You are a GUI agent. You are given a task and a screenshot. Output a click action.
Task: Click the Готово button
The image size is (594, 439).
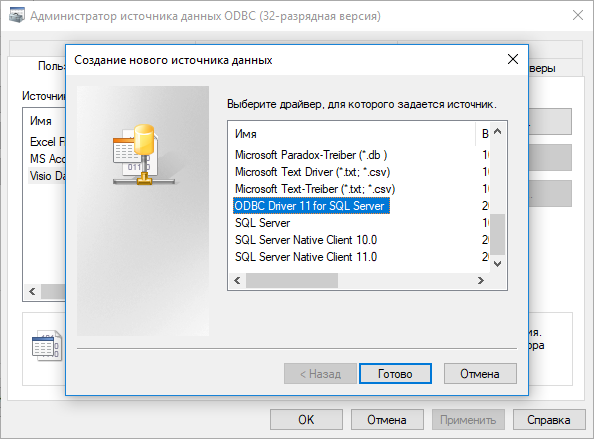(395, 374)
